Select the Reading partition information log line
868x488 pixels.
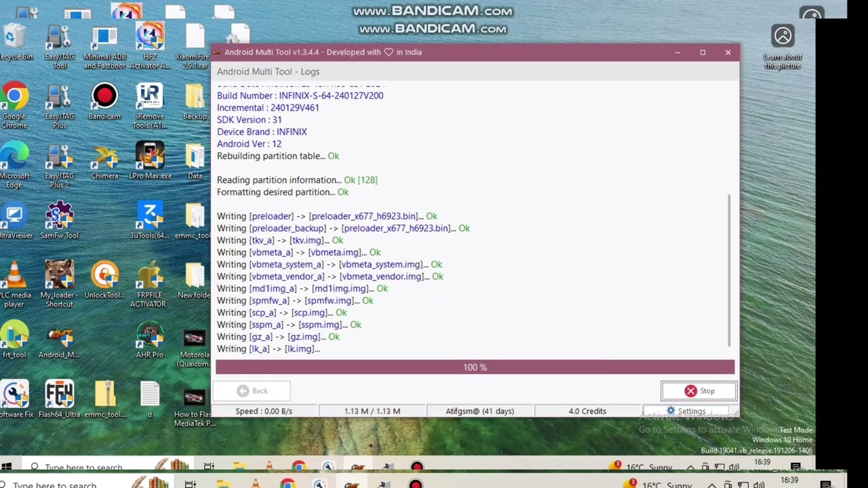click(297, 180)
